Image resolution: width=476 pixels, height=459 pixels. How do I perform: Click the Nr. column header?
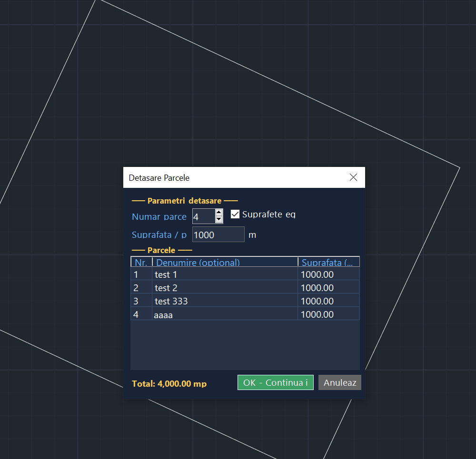[141, 262]
